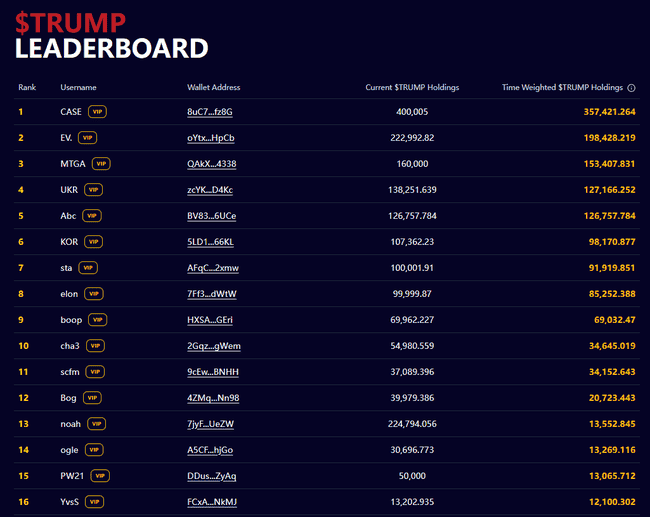The width and height of the screenshot is (650, 517).
Task: Click info icon beside Time Weighted Holdings
Action: tap(631, 88)
